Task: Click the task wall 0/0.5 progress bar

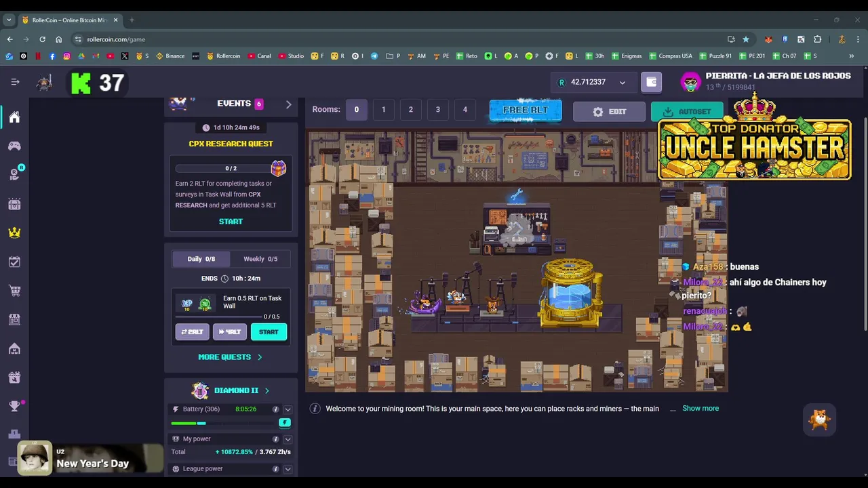Action: coord(218,317)
